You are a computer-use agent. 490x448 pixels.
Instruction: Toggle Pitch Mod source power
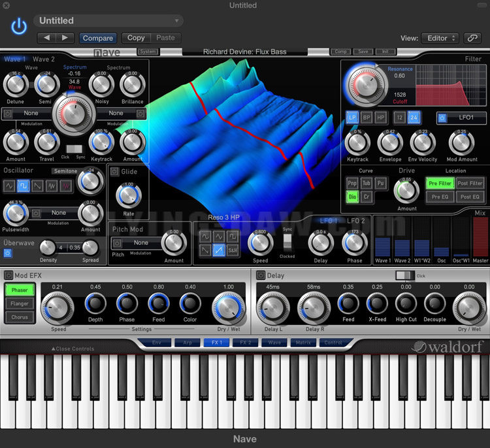pos(117,243)
